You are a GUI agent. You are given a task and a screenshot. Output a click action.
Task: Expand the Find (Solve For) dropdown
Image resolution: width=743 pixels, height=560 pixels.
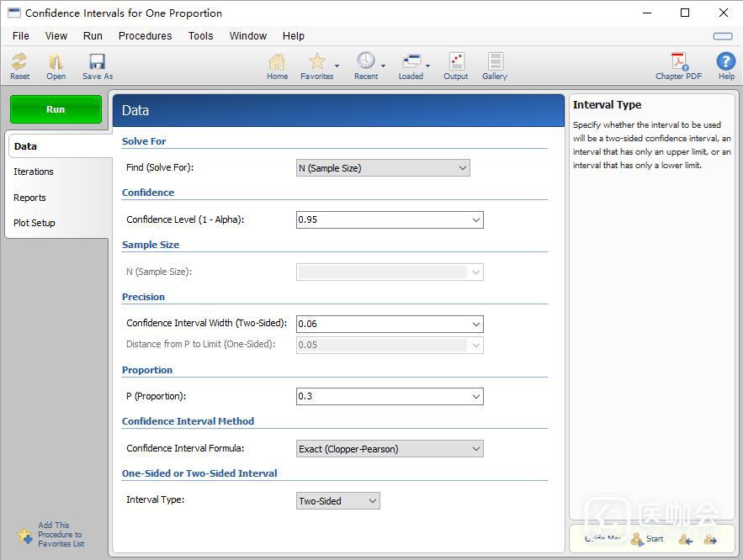tap(383, 168)
